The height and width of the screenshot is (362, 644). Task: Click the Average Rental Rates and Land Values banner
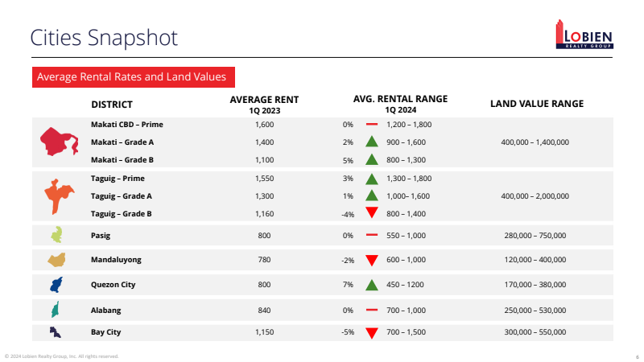point(134,77)
